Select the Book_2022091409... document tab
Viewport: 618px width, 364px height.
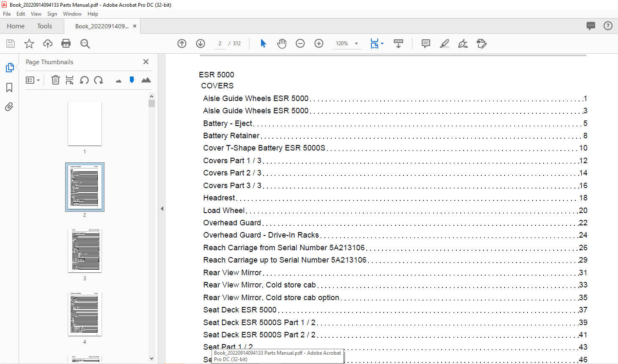pyautogui.click(x=102, y=26)
